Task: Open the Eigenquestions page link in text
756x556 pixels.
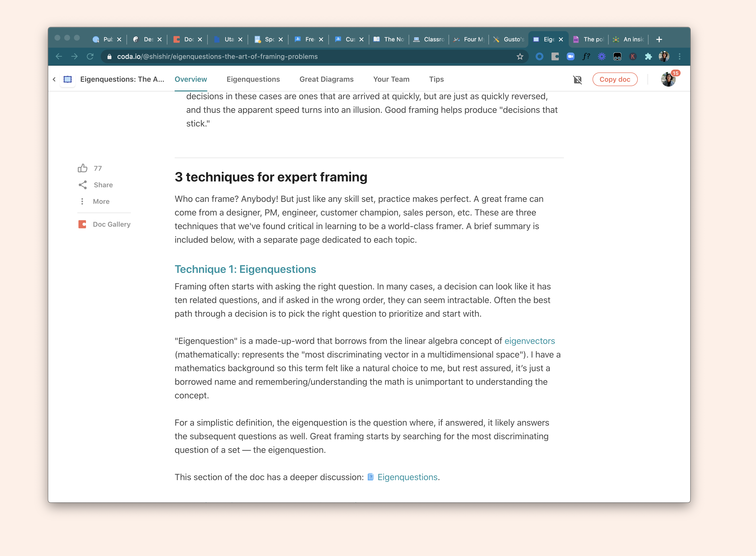Action: click(407, 477)
